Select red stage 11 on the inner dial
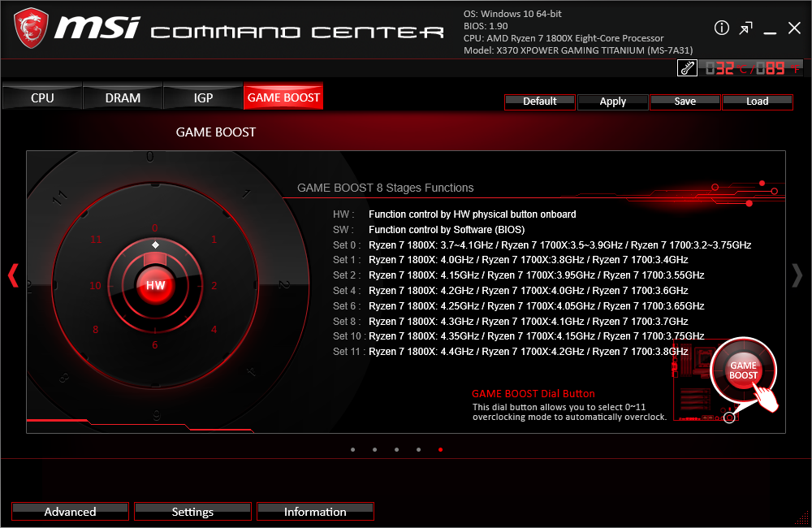Viewport: 812px width, 528px height. pyautogui.click(x=96, y=240)
